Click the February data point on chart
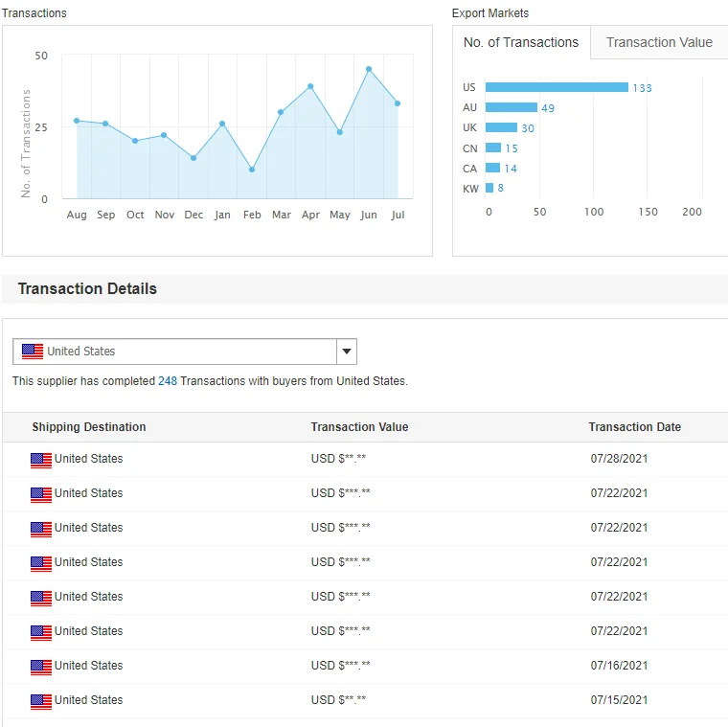Image resolution: width=728 pixels, height=727 pixels. pyautogui.click(x=252, y=170)
